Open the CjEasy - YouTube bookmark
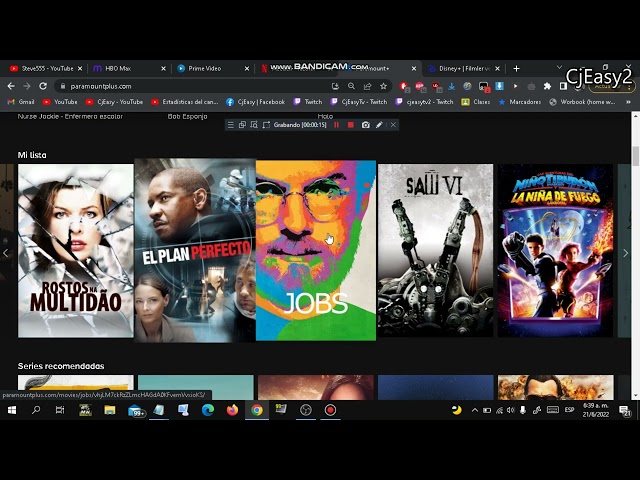640x480 pixels. pos(114,102)
